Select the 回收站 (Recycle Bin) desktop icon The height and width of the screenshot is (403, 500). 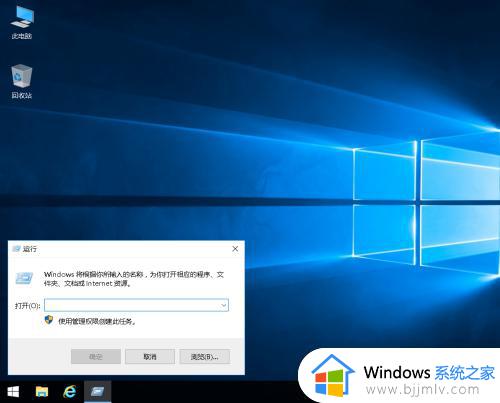[22, 81]
